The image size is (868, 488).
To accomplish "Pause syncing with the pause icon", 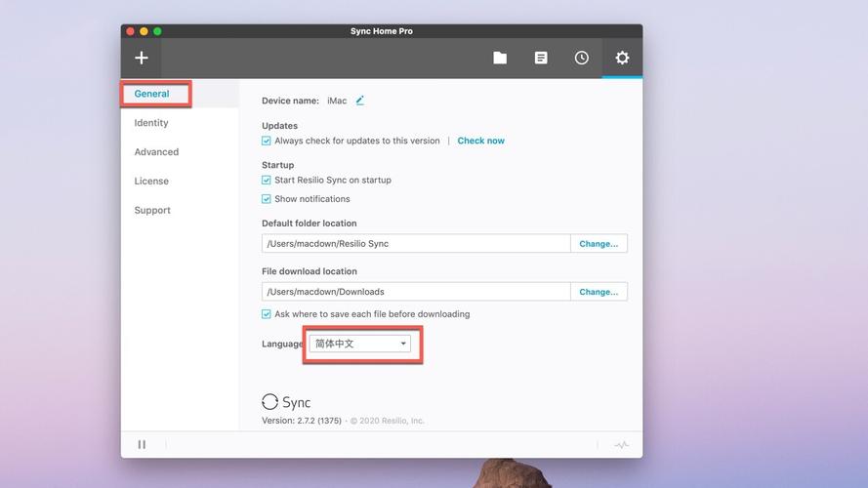I will coord(142,444).
